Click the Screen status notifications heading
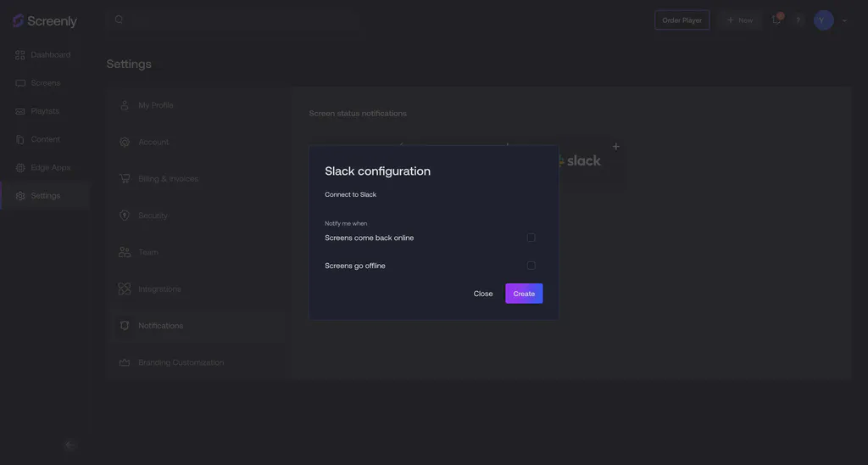 pos(358,113)
